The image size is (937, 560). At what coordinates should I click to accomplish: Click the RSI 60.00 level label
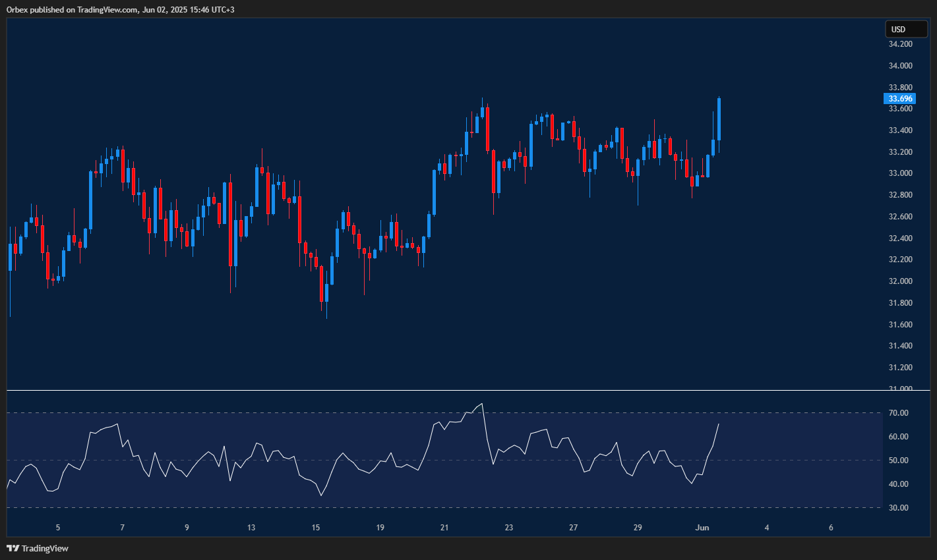tap(898, 437)
